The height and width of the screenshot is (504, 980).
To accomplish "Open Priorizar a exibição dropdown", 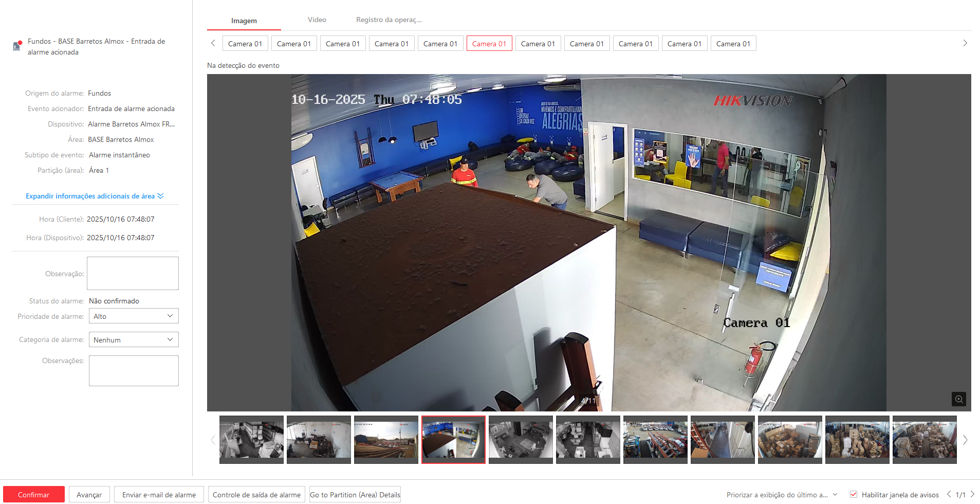I will [782, 495].
